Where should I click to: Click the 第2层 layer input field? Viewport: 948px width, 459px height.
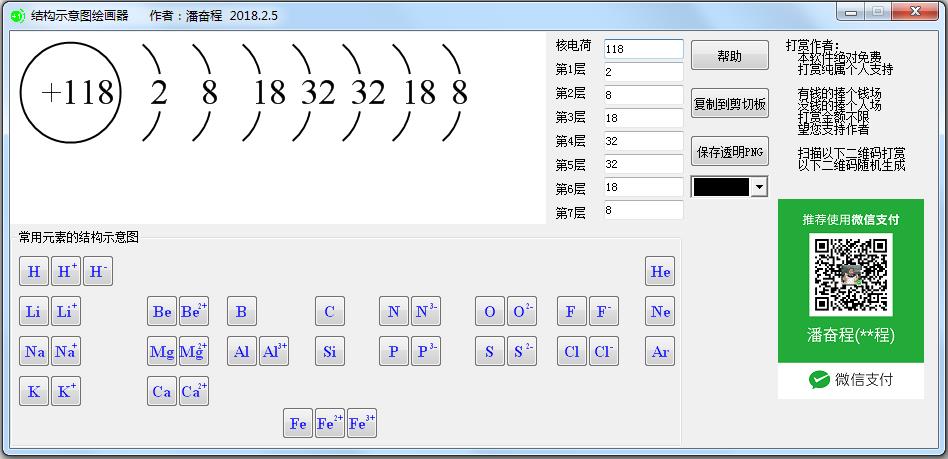click(643, 95)
